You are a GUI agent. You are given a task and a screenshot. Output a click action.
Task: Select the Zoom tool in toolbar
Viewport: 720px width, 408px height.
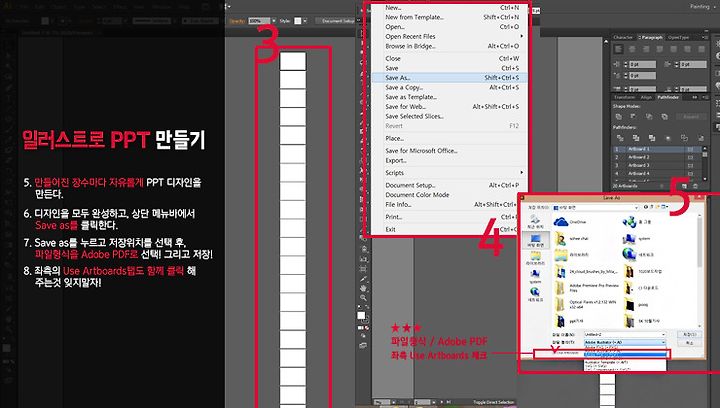click(x=364, y=298)
